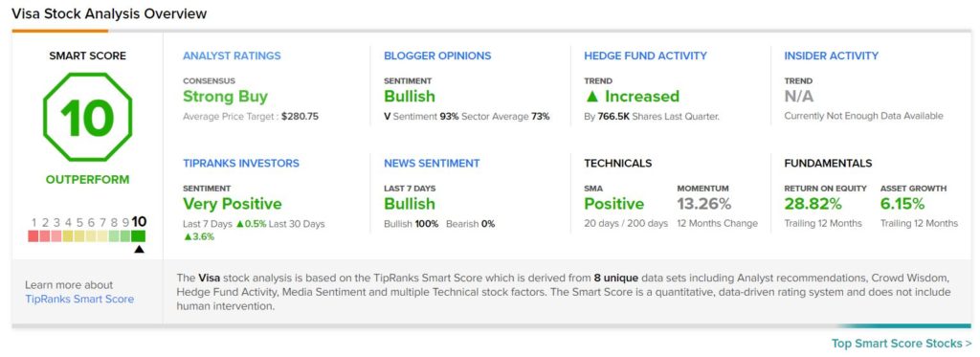Click the green Increased up-arrow icon

click(592, 97)
